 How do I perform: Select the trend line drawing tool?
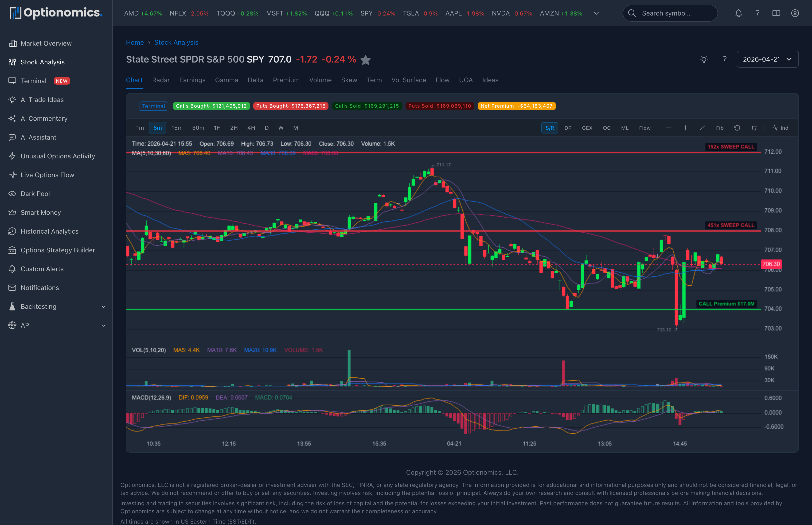pyautogui.click(x=703, y=128)
